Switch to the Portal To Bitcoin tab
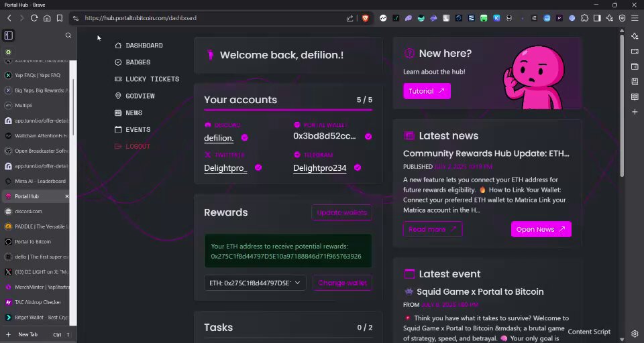 click(36, 242)
